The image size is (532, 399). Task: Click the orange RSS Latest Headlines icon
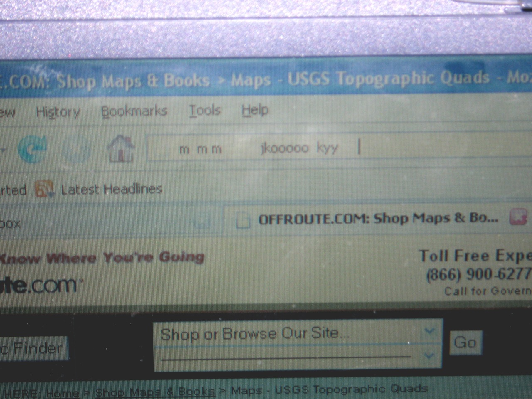tap(45, 189)
